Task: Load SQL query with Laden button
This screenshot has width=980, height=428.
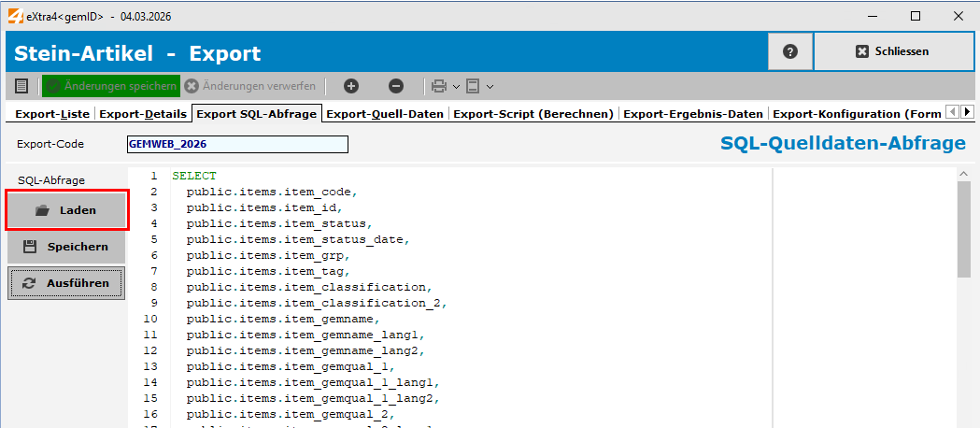Action: tap(67, 210)
